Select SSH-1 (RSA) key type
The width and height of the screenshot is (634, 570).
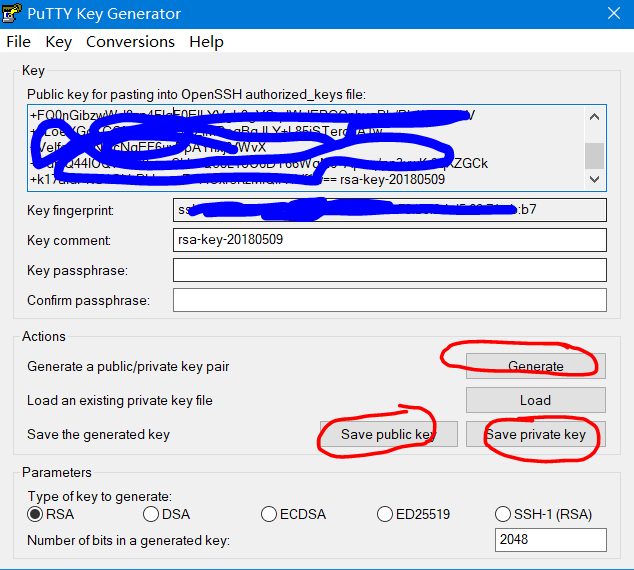coord(504,515)
